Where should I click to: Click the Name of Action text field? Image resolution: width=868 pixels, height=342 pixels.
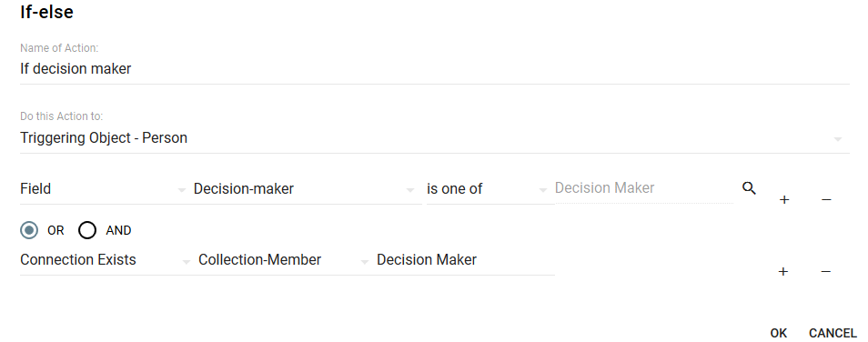coord(435,69)
